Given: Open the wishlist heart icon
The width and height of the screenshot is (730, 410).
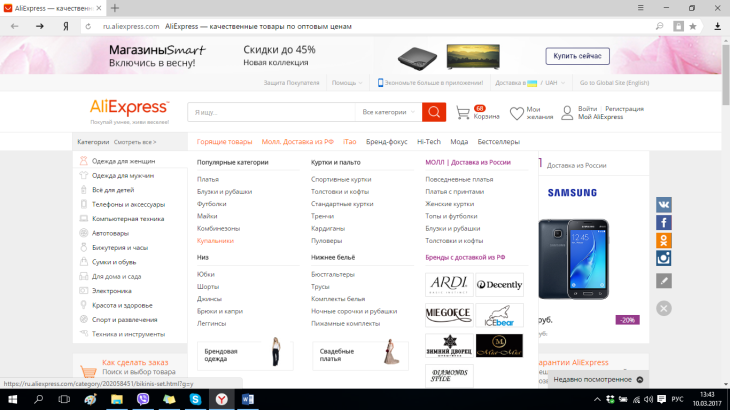Looking at the screenshot, I should click(516, 113).
